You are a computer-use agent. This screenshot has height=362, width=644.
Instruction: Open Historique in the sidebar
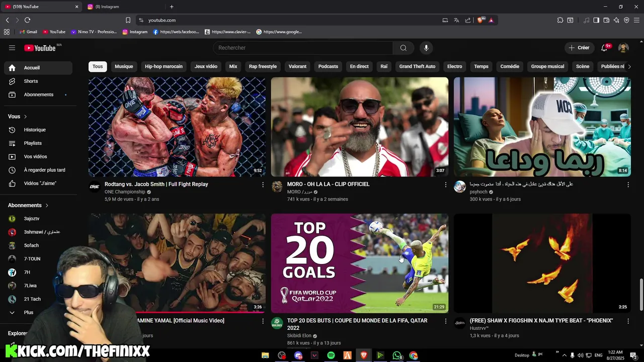pyautogui.click(x=38, y=130)
